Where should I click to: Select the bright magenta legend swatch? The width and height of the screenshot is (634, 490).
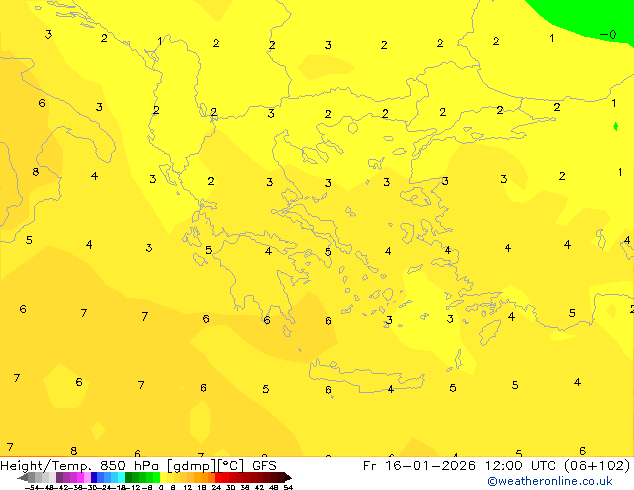pos(80,477)
